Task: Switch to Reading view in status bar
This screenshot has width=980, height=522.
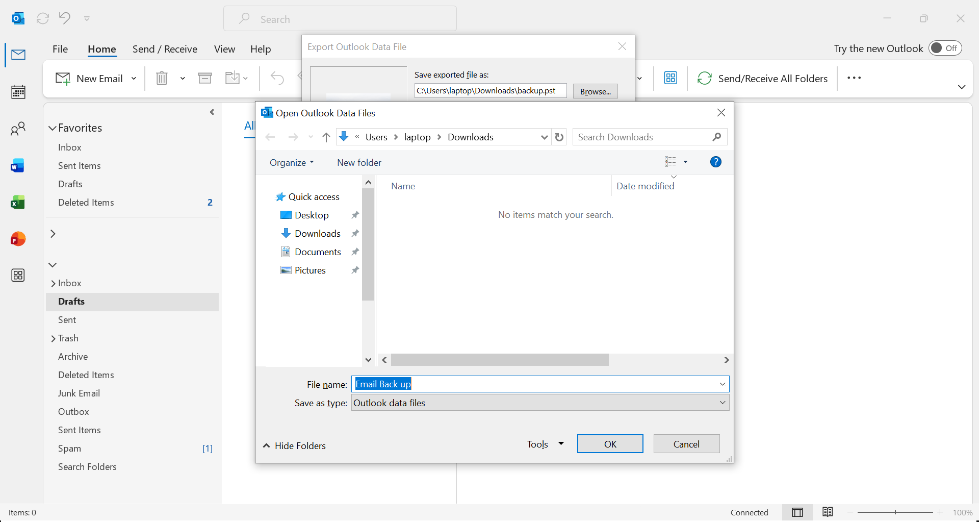Action: pyautogui.click(x=828, y=512)
